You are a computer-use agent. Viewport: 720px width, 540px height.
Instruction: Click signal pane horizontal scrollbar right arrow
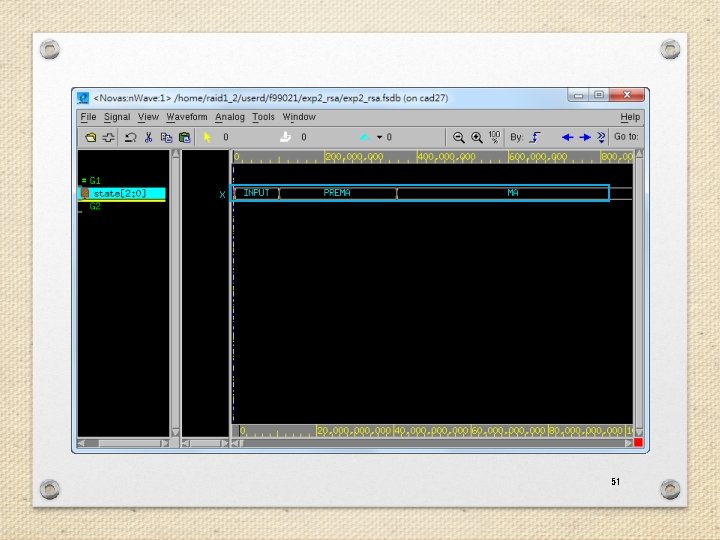165,444
